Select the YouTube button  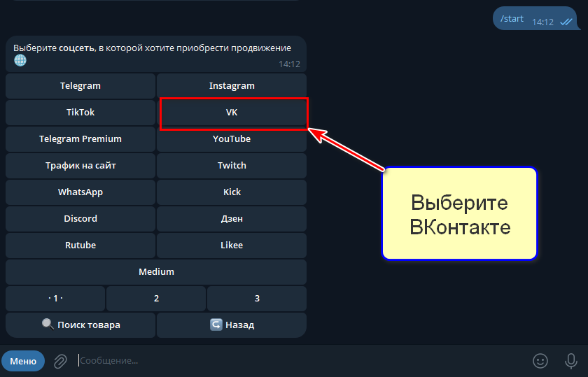(x=232, y=139)
